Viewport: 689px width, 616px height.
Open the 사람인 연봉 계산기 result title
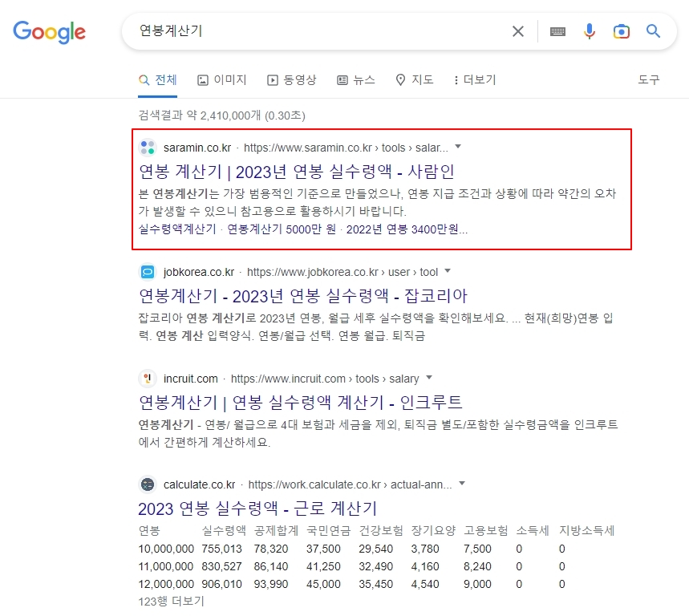[297, 172]
